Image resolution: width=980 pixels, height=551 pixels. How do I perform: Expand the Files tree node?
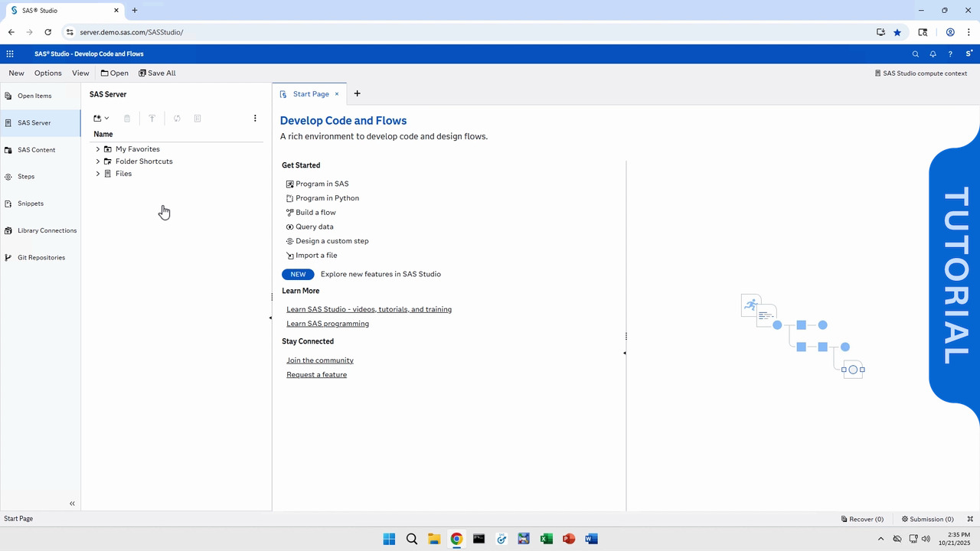(x=98, y=174)
